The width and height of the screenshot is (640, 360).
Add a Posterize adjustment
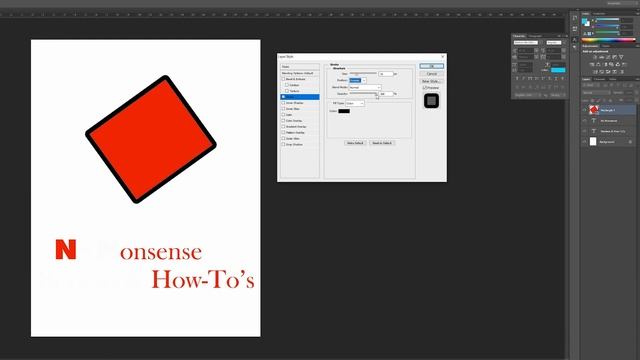click(x=602, y=71)
